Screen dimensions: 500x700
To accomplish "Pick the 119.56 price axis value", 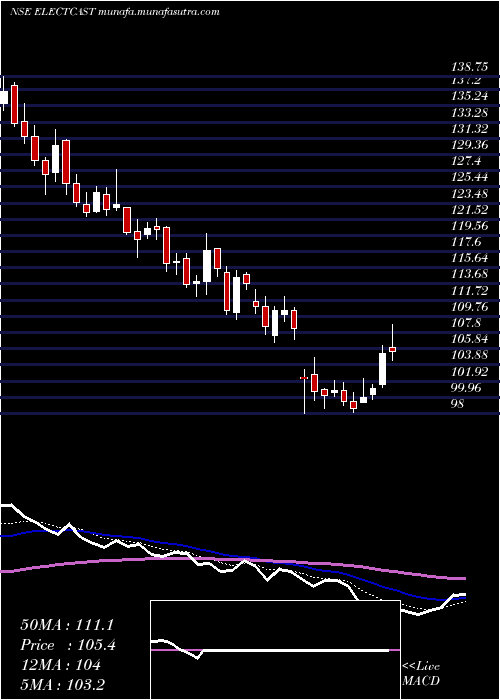I will coord(470,226).
